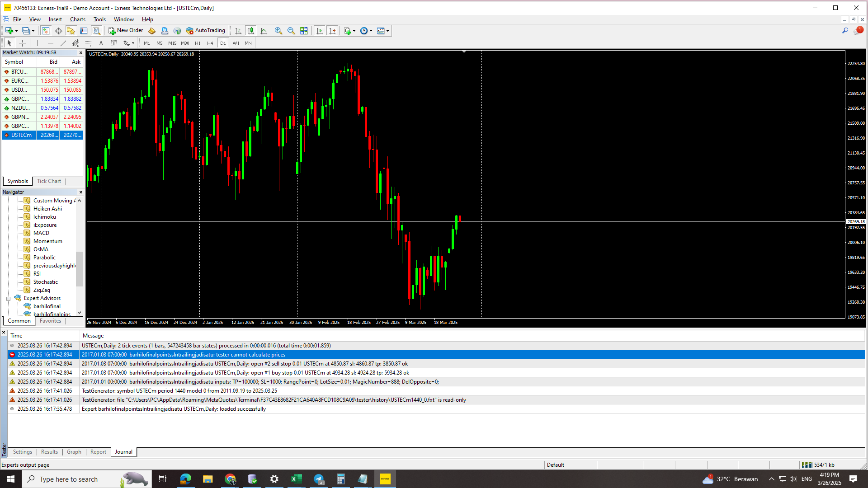Switch to MN timeframe
The height and width of the screenshot is (488, 868).
248,43
